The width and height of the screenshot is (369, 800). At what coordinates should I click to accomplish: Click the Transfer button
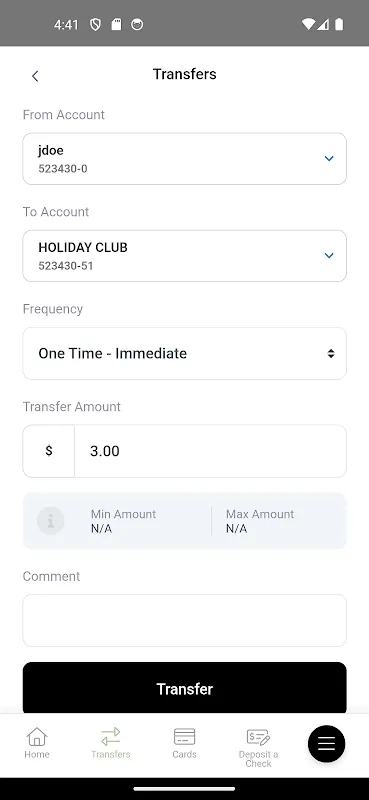pos(184,689)
